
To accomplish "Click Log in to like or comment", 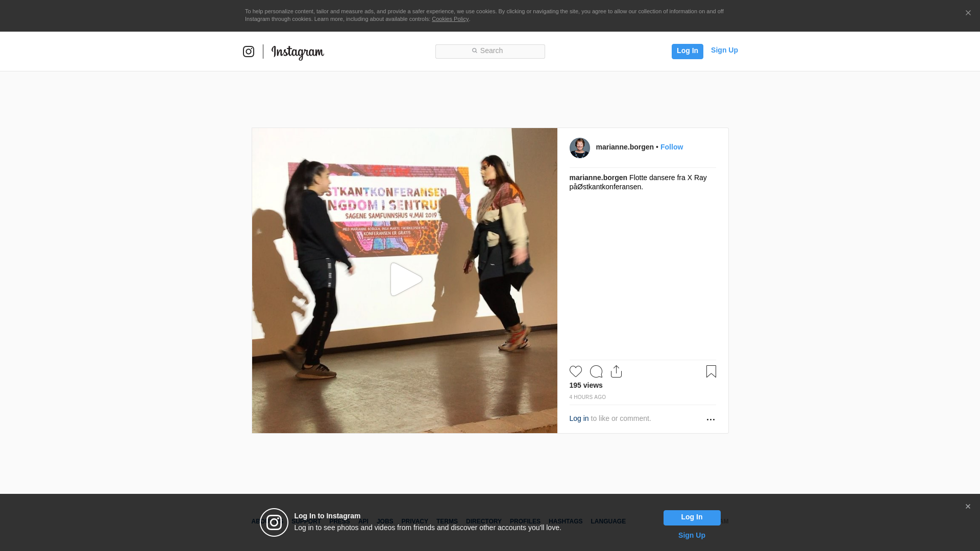I will pos(579,418).
